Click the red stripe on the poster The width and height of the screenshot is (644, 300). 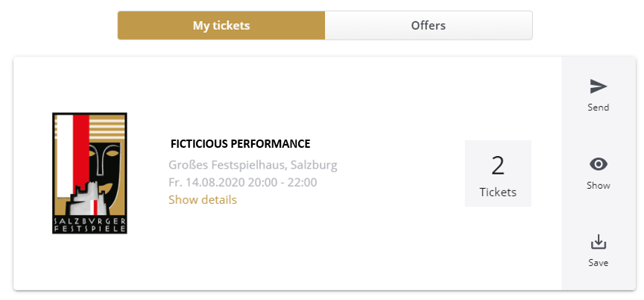81,153
